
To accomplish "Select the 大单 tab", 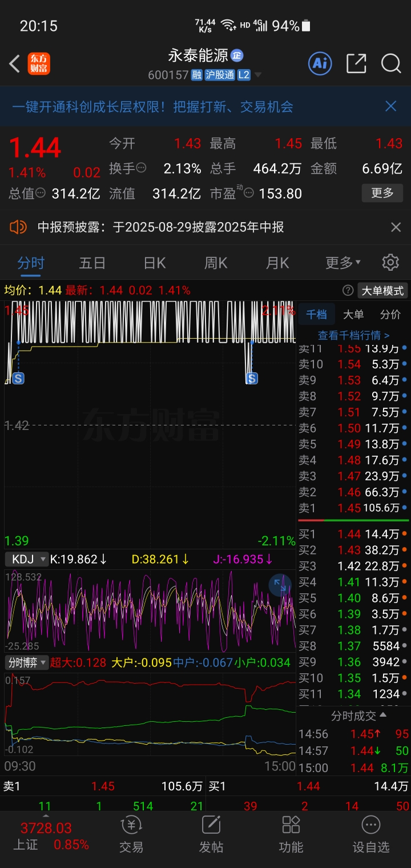I will [x=353, y=314].
